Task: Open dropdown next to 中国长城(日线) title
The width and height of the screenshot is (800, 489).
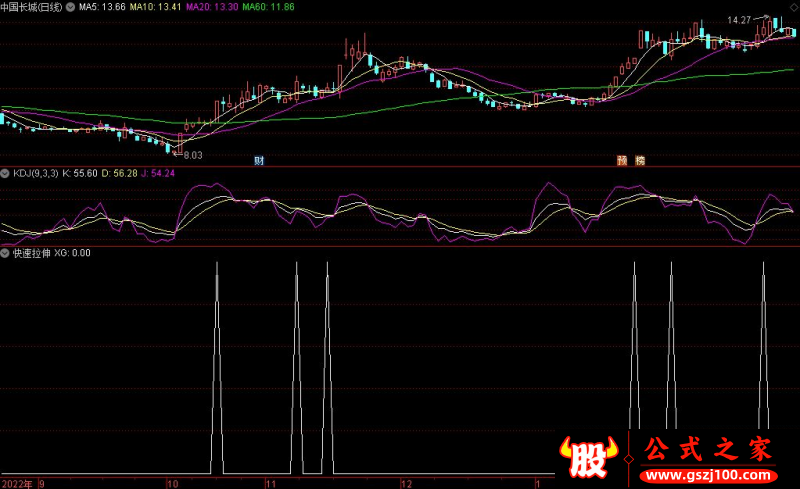Action: [x=69, y=7]
